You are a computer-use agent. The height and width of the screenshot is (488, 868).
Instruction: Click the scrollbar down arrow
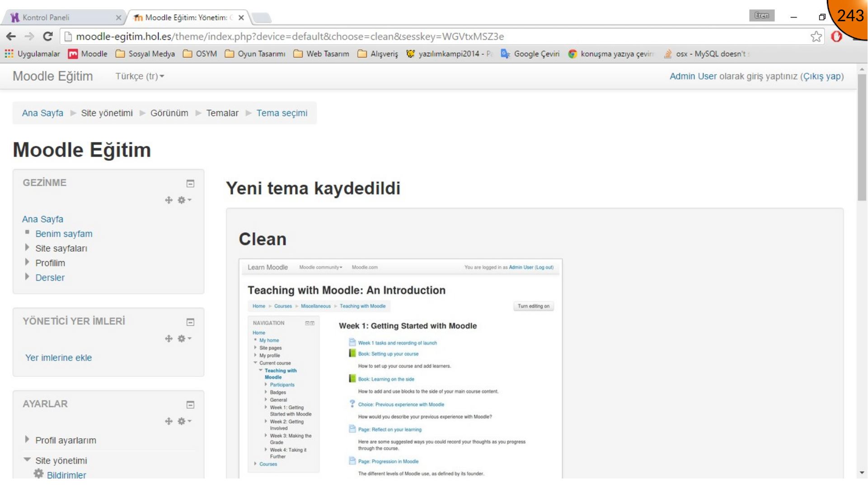tap(862, 473)
